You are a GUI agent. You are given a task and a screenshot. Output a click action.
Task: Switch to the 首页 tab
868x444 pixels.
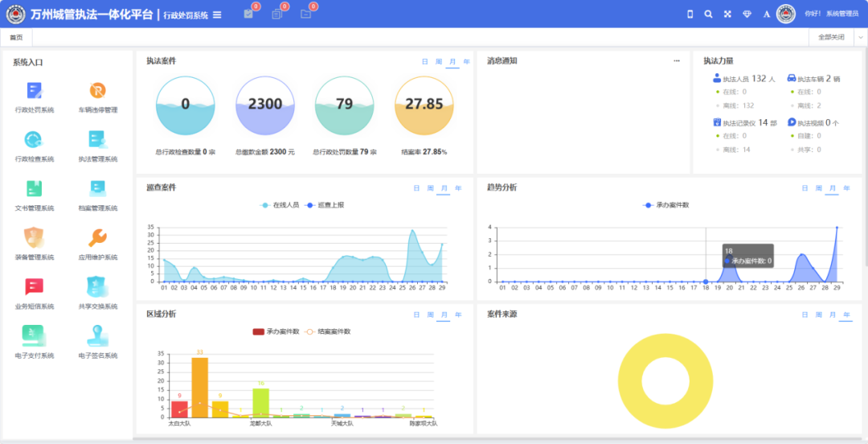[x=16, y=37]
